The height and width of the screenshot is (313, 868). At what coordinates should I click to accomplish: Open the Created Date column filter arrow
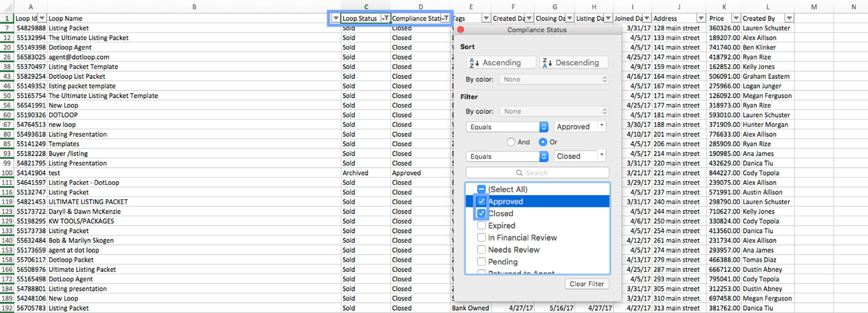click(529, 19)
